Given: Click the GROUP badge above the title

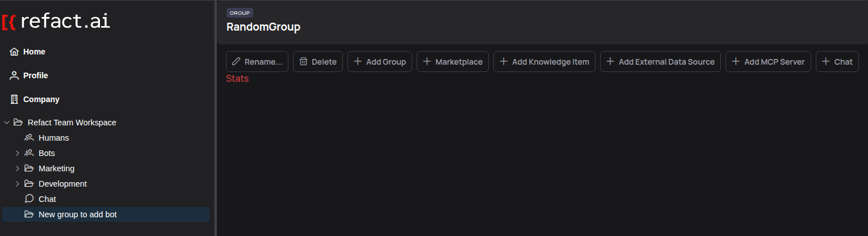Looking at the screenshot, I should (240, 12).
